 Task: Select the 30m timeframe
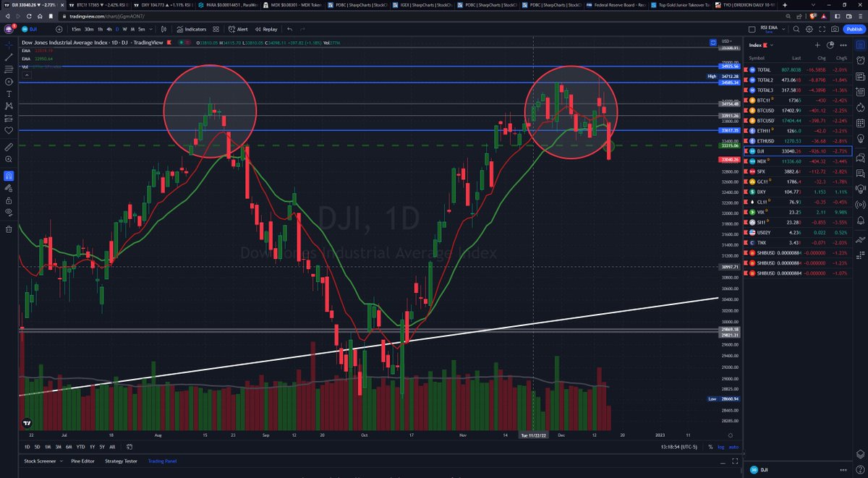click(x=89, y=29)
